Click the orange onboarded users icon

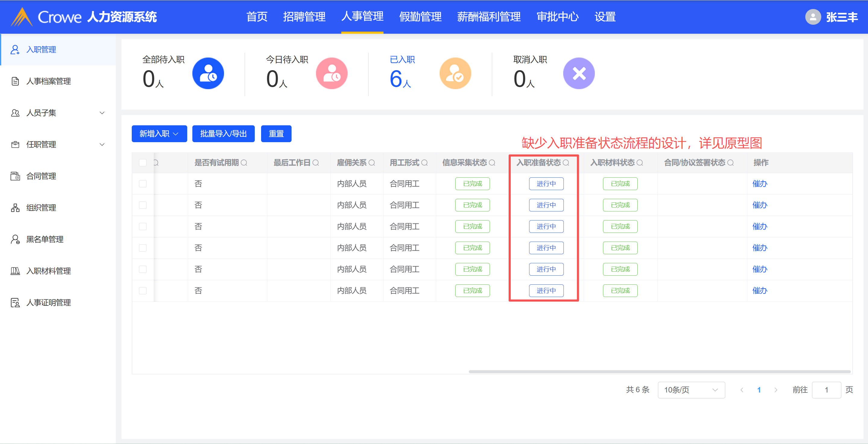[455, 73]
